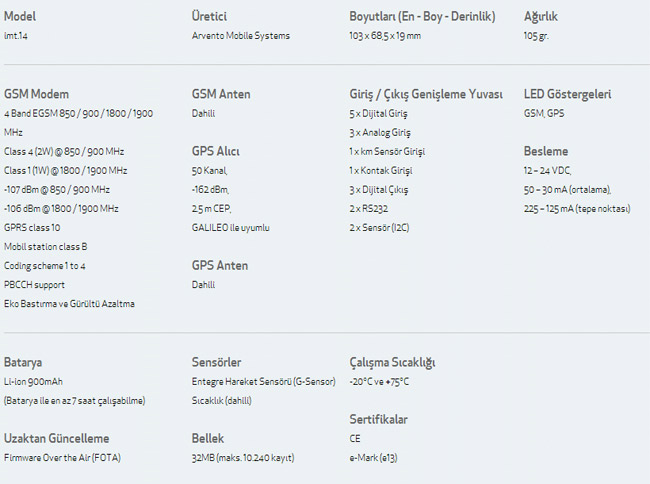Click the GSM Anten heading
The width and height of the screenshot is (650, 484).
[x=221, y=94]
